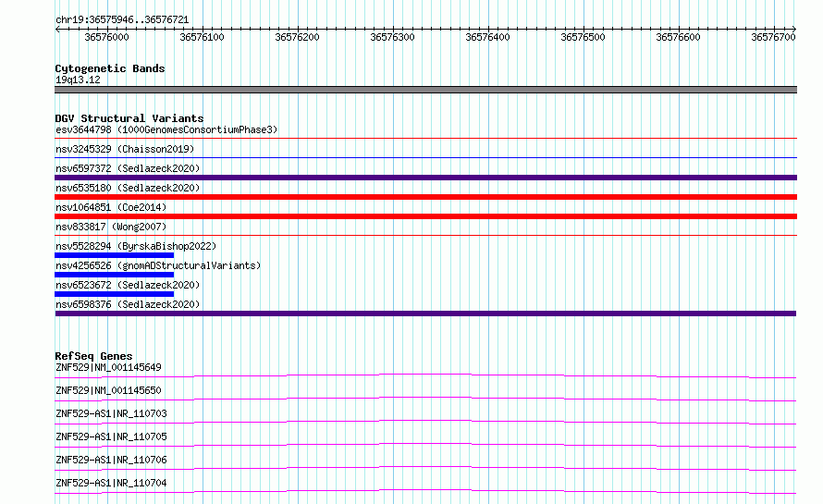Open transcript ZNF529-AS1|NR_110704
Image resolution: width=823 pixels, height=504 pixels.
[x=111, y=483]
